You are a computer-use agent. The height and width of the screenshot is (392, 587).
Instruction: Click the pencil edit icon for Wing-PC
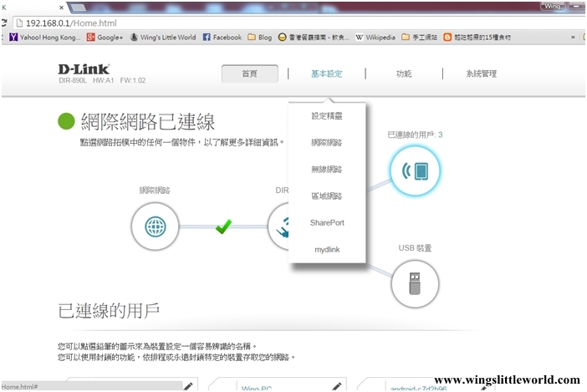pyautogui.click(x=336, y=386)
